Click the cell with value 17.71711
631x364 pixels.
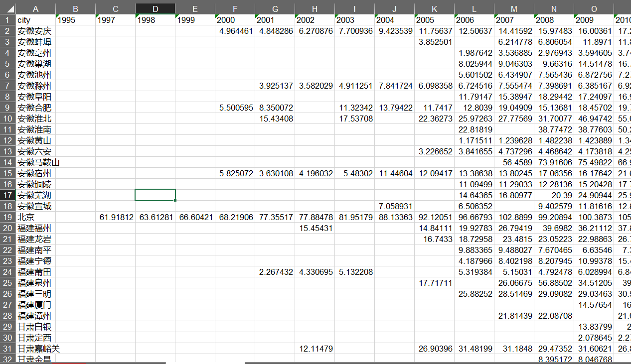tap(434, 283)
